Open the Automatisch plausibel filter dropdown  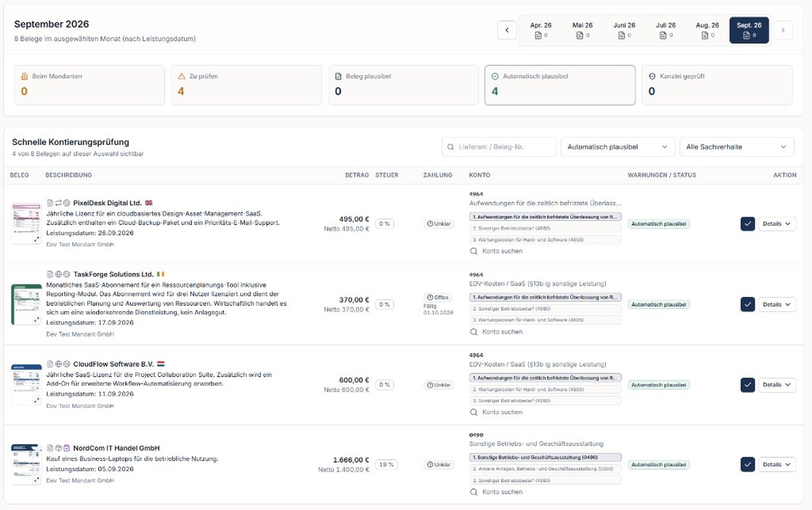(618, 147)
